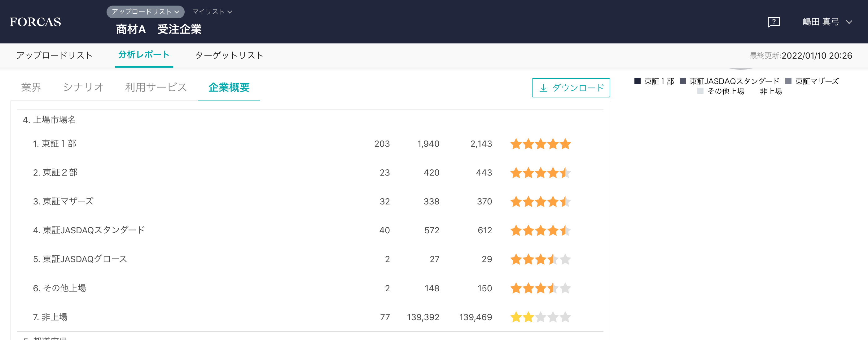
Task: Click the download arrow icon
Action: (543, 88)
